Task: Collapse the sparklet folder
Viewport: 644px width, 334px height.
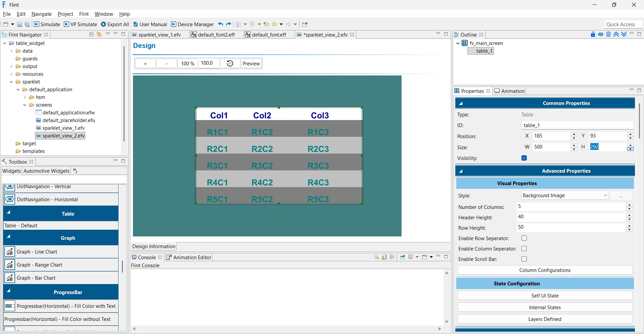Action: pos(11,82)
